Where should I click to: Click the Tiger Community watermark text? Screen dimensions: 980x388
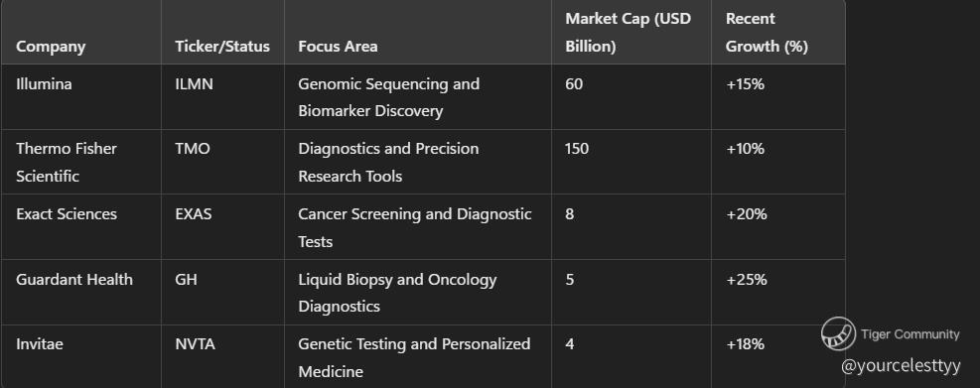[x=910, y=334]
